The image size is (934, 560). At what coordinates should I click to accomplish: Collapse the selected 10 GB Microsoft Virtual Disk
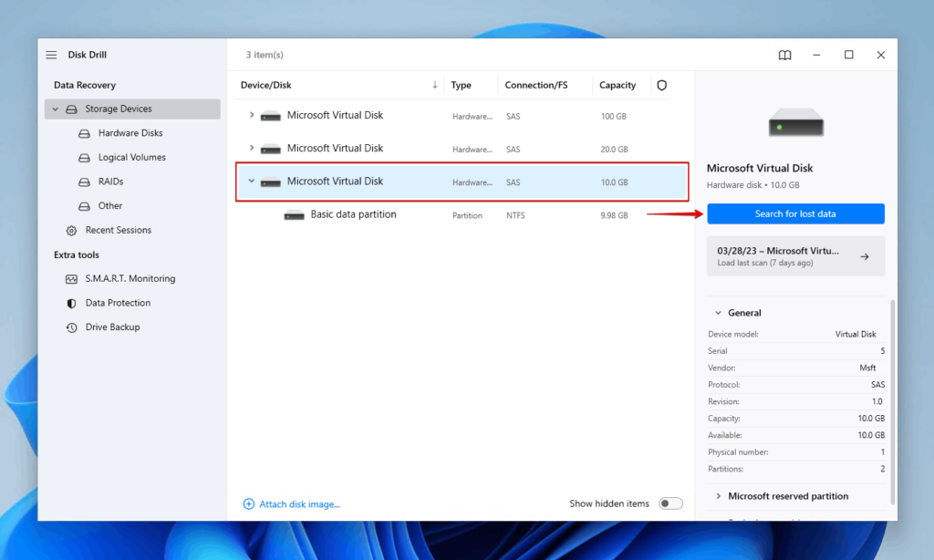pyautogui.click(x=252, y=181)
